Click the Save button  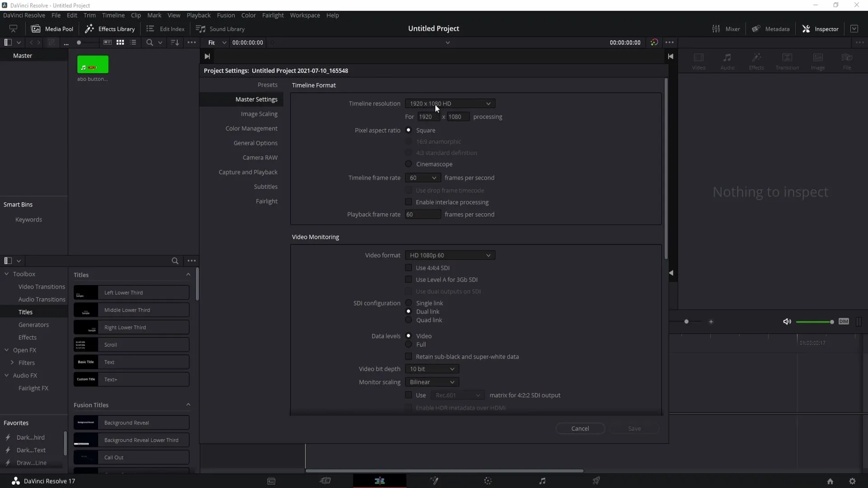(x=635, y=428)
